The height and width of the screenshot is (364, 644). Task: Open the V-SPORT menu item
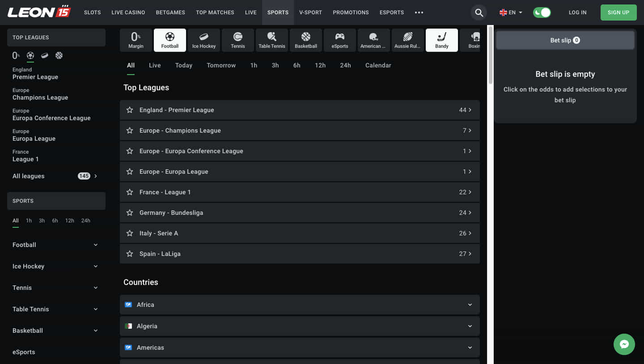pyautogui.click(x=310, y=13)
